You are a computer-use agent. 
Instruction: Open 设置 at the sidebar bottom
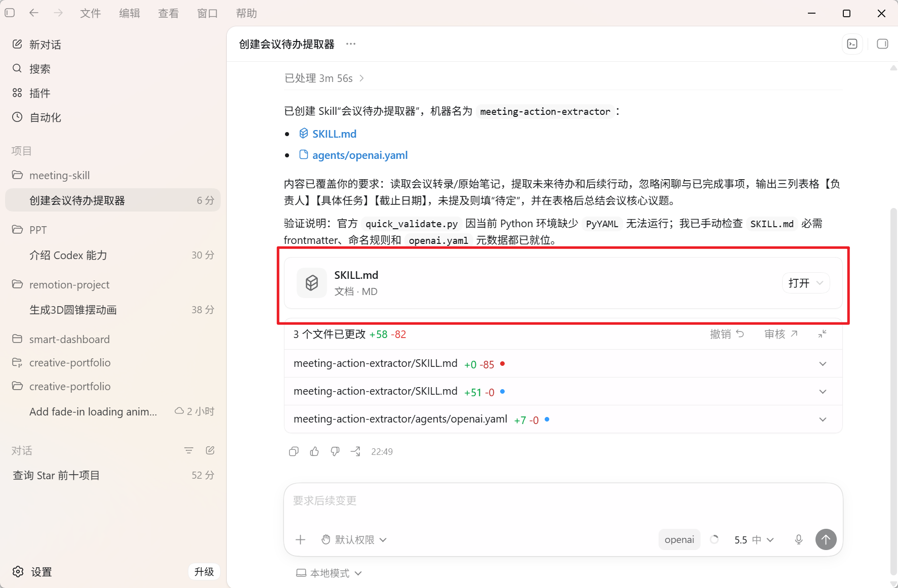[32, 572]
